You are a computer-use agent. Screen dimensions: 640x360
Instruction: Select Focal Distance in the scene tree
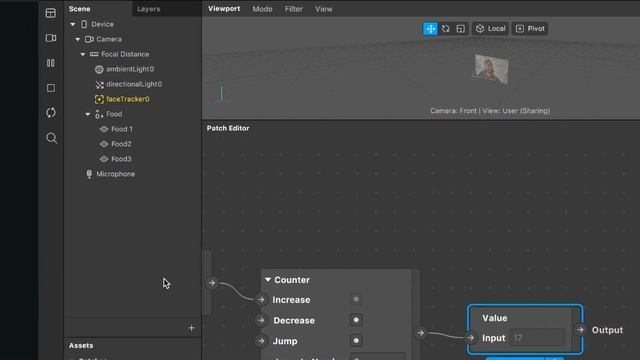pos(125,54)
